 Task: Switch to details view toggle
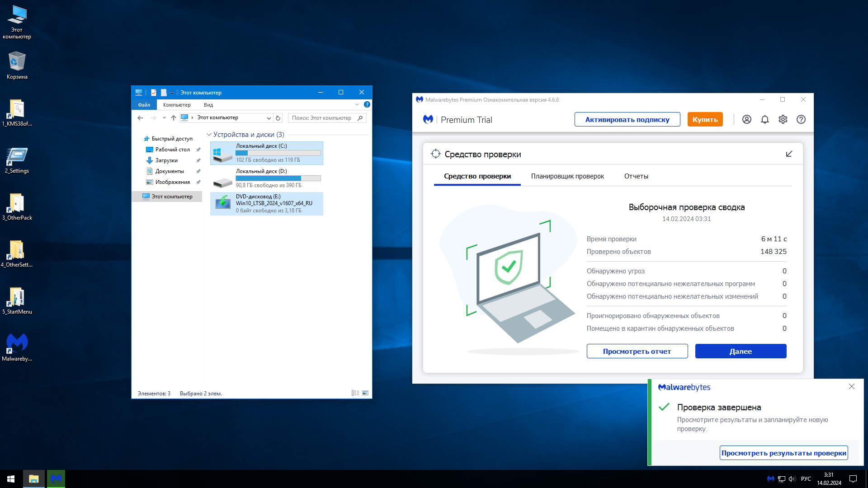tap(355, 393)
